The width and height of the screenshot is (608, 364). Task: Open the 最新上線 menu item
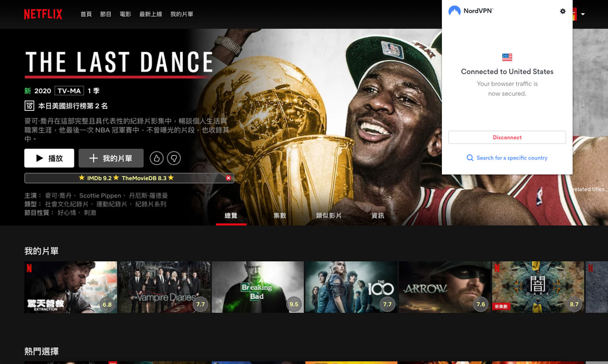(151, 14)
